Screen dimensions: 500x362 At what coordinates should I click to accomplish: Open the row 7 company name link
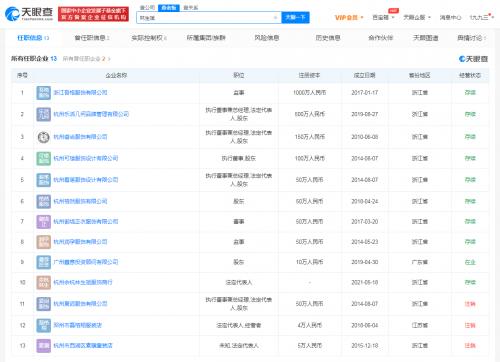[x=86, y=222]
